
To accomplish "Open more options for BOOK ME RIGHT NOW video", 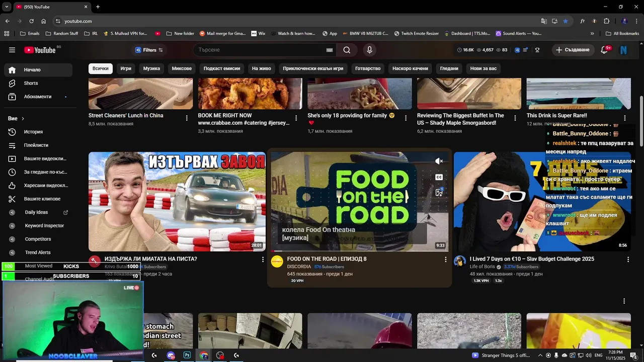I will coord(296,118).
